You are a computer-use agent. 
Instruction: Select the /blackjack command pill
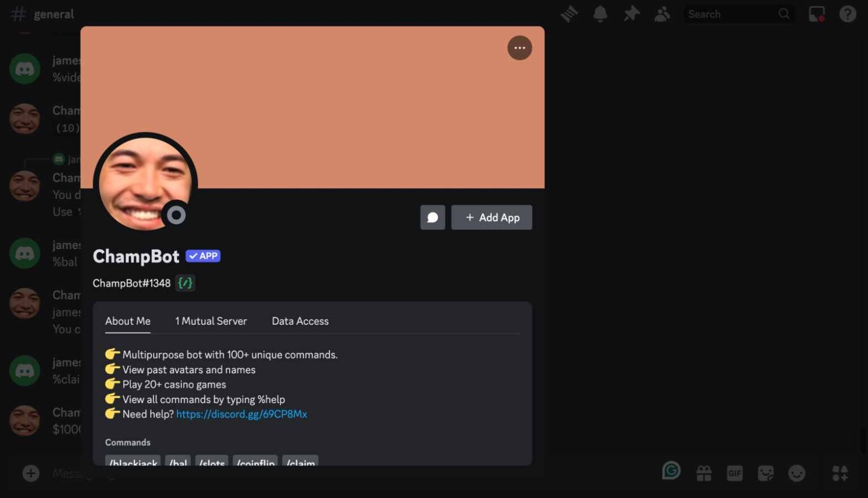(132, 463)
